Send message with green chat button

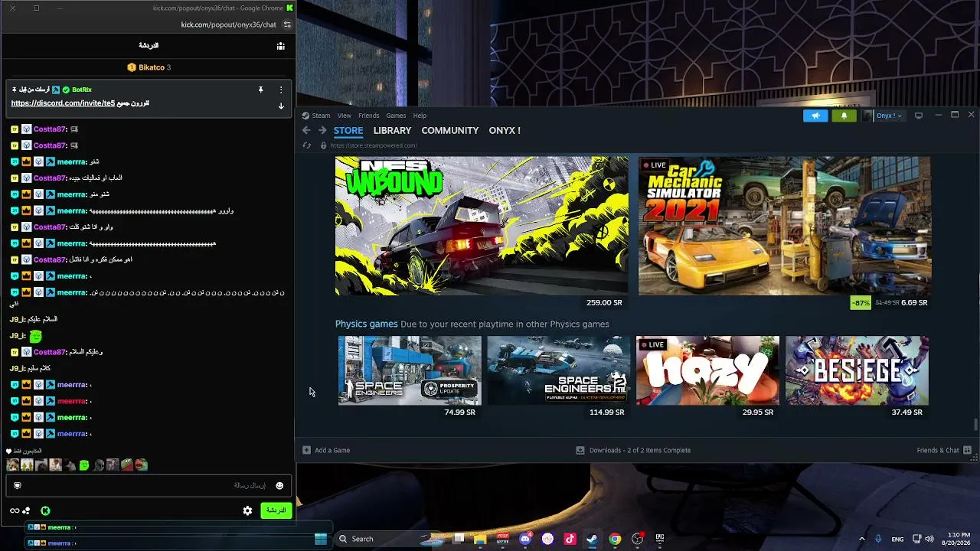(276, 510)
